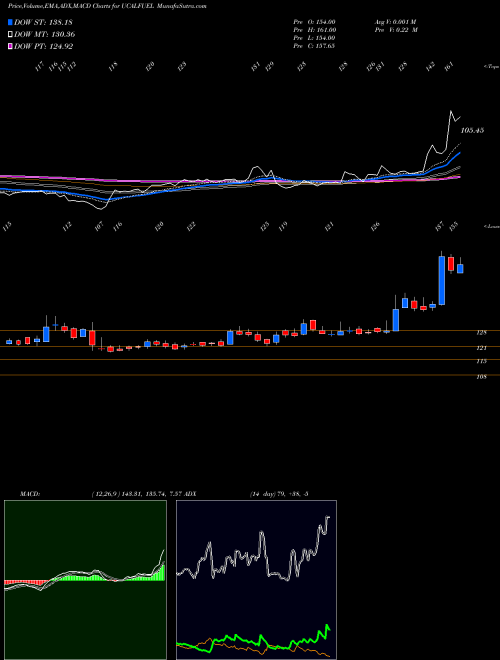Select the 'DOW PT: 124.92' label
The height and width of the screenshot is (660, 500).
[x=44, y=47]
